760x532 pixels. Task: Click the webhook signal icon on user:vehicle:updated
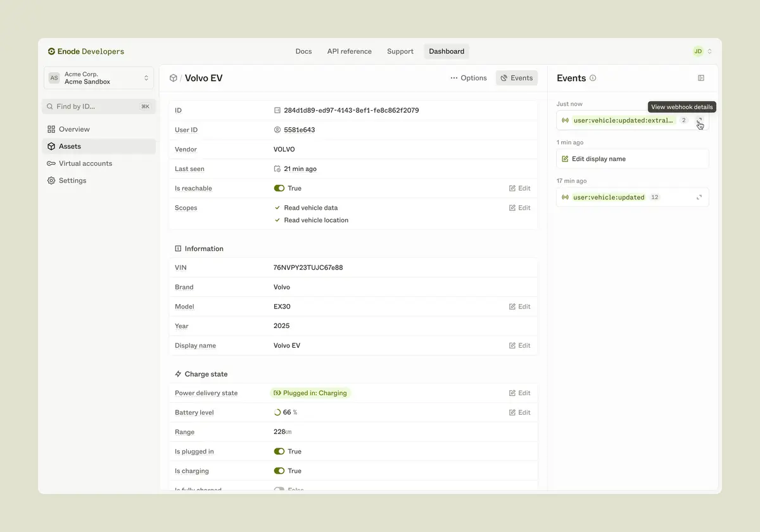pos(565,197)
